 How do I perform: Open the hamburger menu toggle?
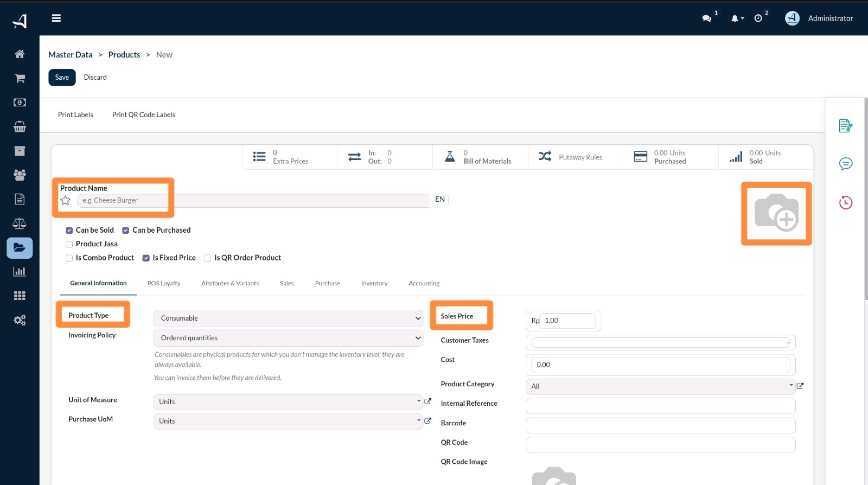pos(56,18)
